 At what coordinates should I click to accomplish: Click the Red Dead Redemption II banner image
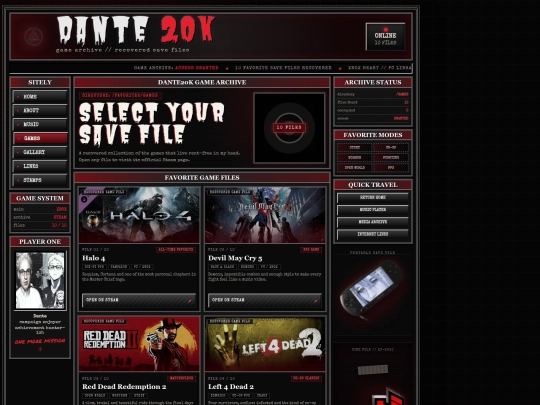click(139, 344)
